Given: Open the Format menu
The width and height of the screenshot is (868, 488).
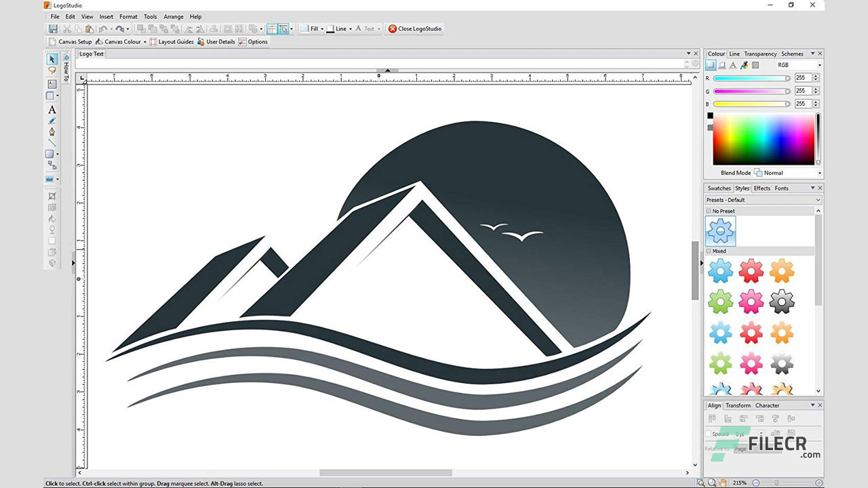Looking at the screenshot, I should click(128, 16).
